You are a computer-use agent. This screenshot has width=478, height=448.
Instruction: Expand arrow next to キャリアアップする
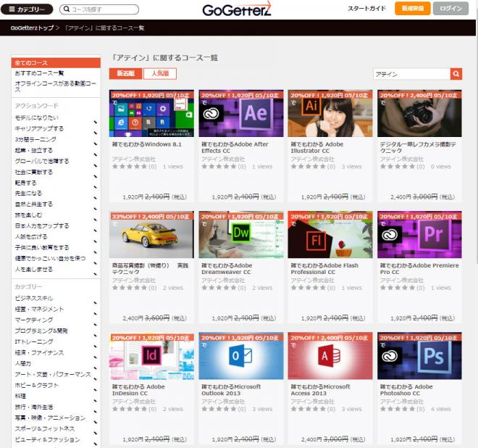click(96, 133)
